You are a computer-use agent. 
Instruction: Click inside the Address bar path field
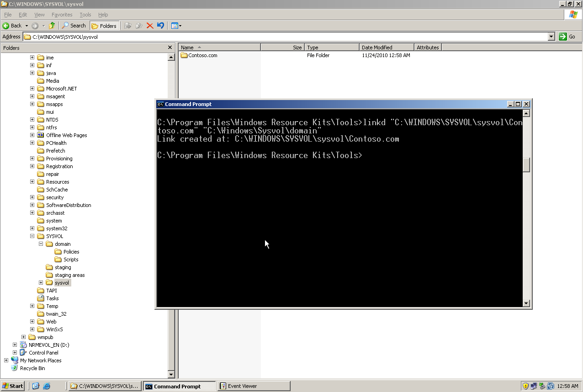click(x=286, y=37)
